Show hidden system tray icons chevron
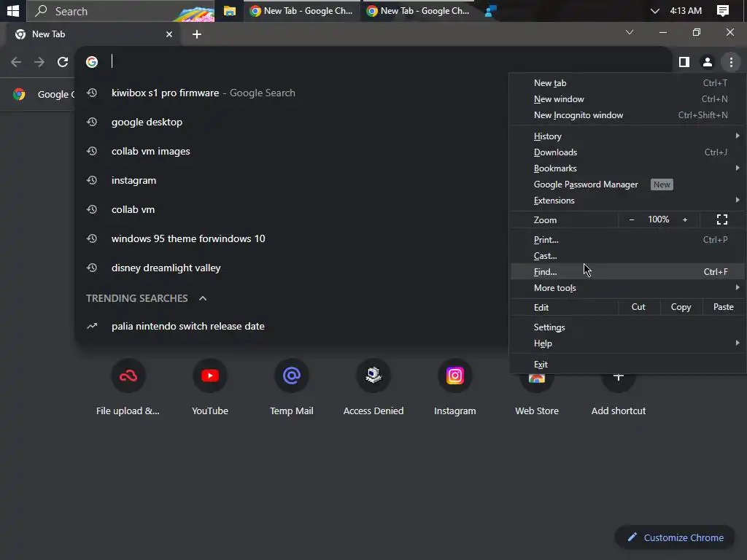This screenshot has height=560, width=747. pos(655,11)
